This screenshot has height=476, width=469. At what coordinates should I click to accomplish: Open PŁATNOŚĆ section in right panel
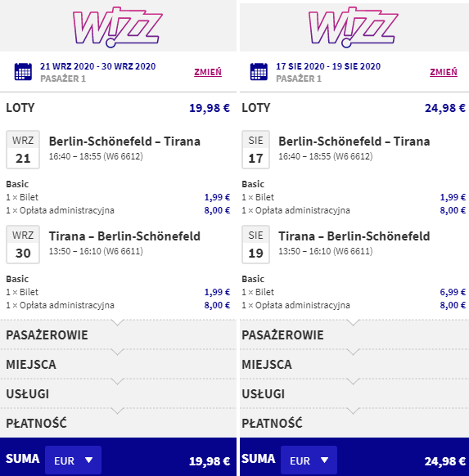click(354, 423)
